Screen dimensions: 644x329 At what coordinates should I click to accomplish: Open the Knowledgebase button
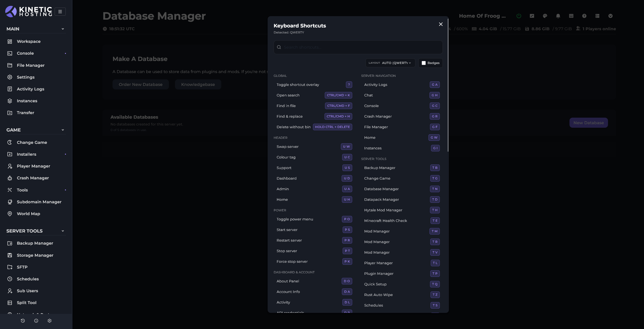198,84
